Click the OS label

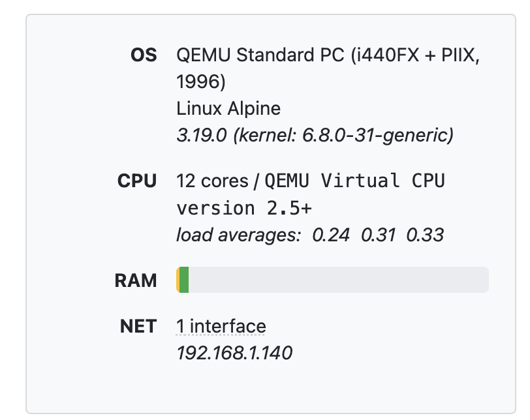click(x=144, y=55)
